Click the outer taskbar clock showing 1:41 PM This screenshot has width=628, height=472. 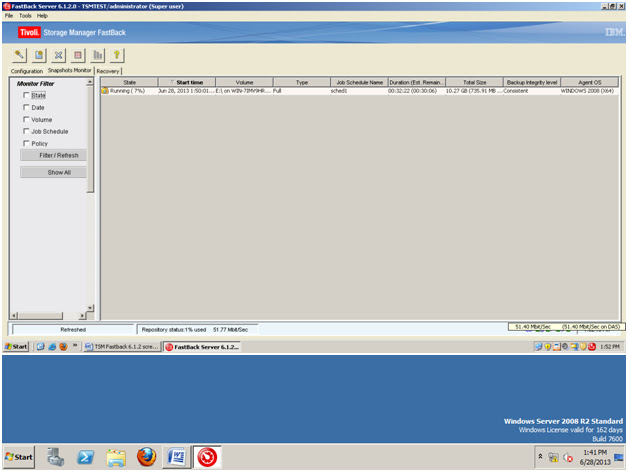pos(595,457)
